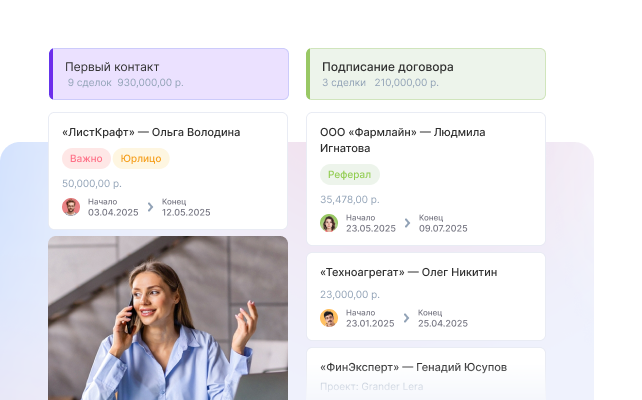Screen dimensions: 642x400
Task: Open the Первый контакт stage column header
Action: pos(169,74)
